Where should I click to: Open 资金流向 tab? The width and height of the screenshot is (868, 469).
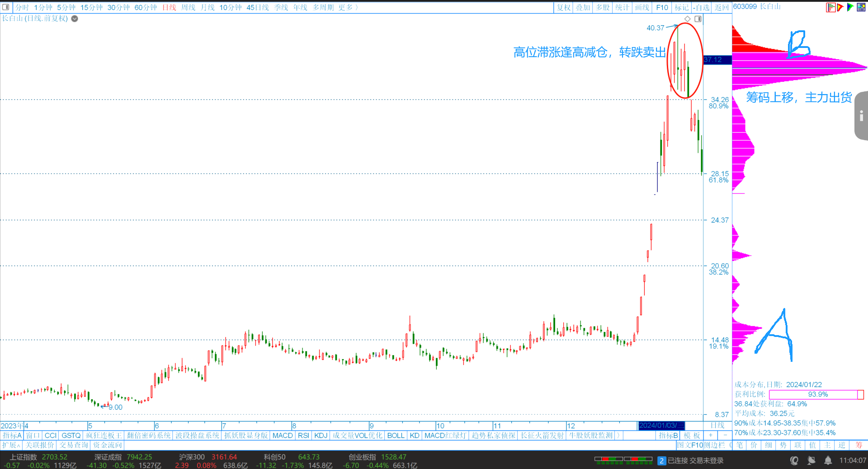[107, 445]
